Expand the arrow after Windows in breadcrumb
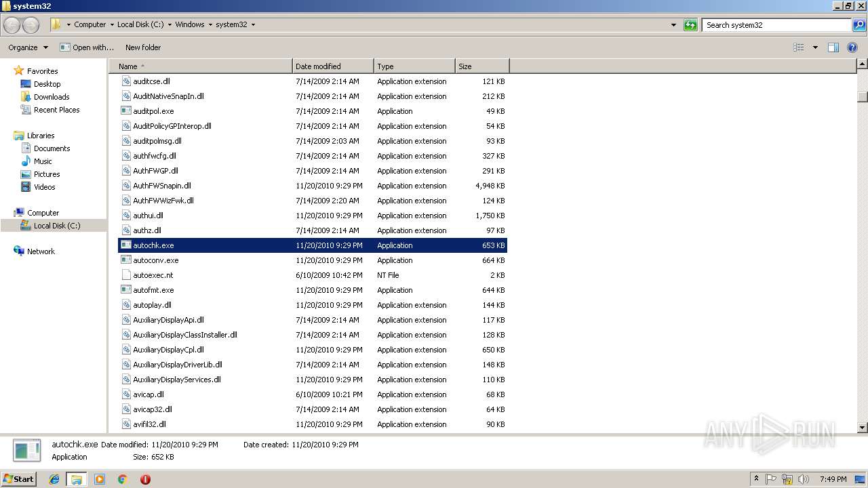Image resolution: width=868 pixels, height=488 pixels. [x=210, y=24]
